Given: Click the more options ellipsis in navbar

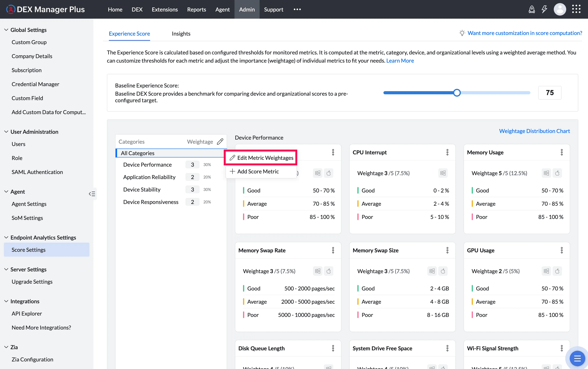Looking at the screenshot, I should tap(297, 9).
